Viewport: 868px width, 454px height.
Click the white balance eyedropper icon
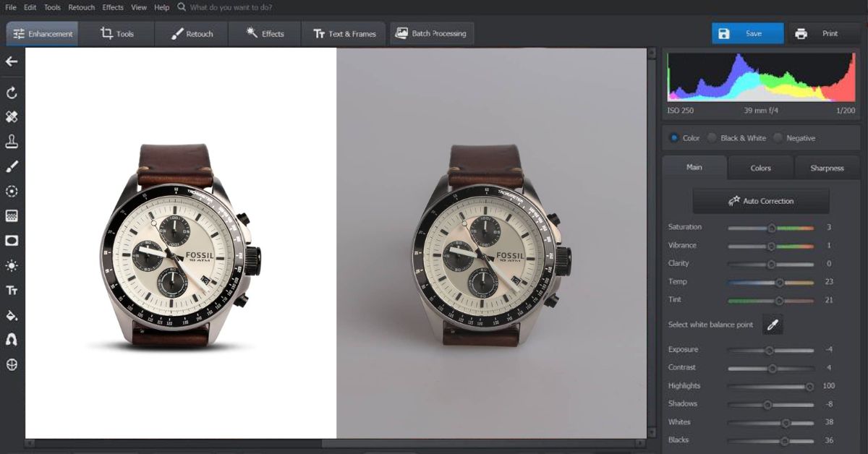point(773,325)
